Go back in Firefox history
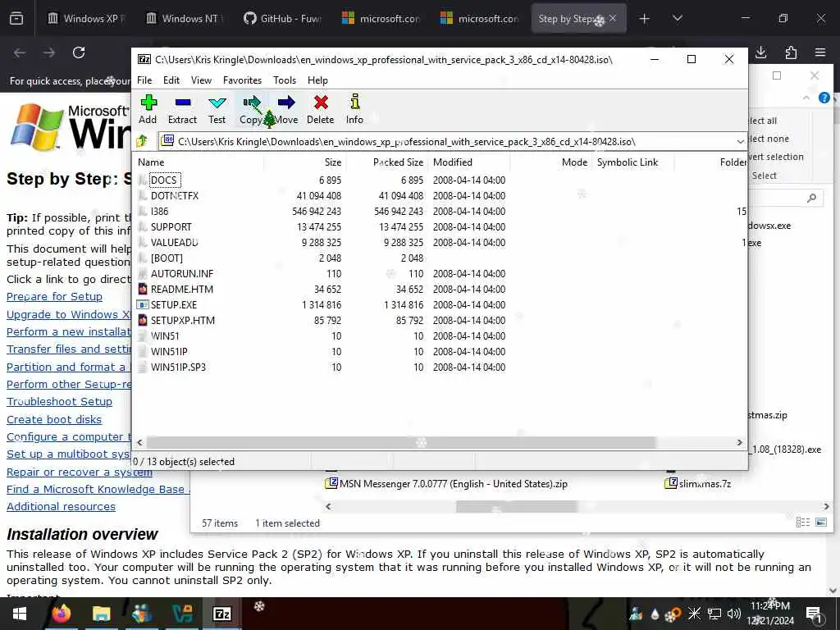This screenshot has height=630, width=840. coord(20,52)
